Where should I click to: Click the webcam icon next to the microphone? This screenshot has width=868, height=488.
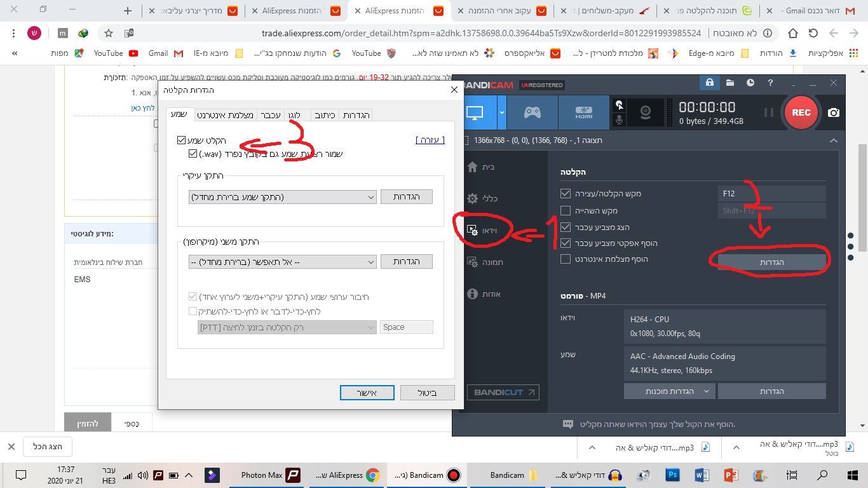coord(645,112)
